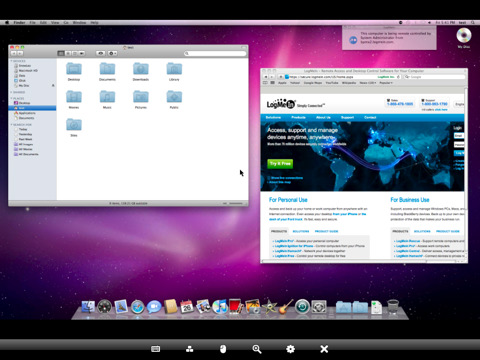Open the Sites folder in Finder window
This screenshot has height=360, width=480.
click(74, 128)
